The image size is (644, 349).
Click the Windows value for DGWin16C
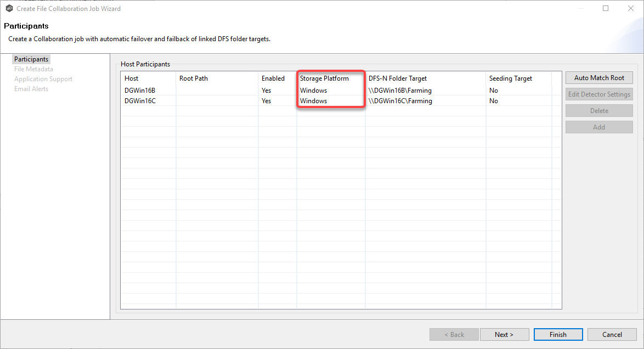coord(313,100)
